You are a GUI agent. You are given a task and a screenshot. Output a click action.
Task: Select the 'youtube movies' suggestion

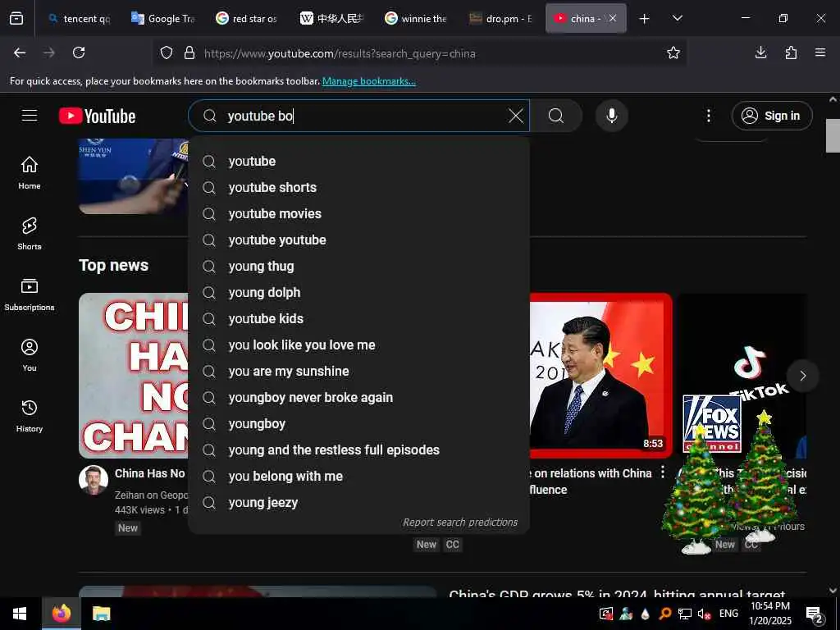359,214
